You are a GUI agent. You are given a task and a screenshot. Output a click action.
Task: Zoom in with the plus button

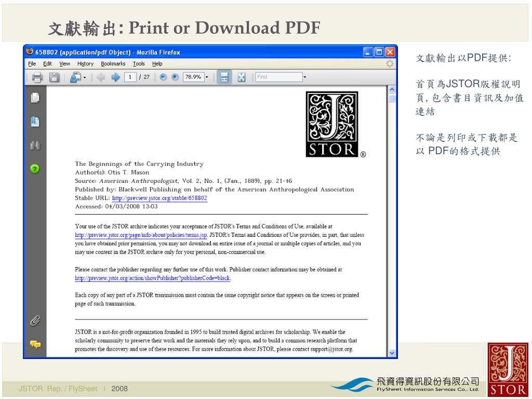[x=175, y=77]
